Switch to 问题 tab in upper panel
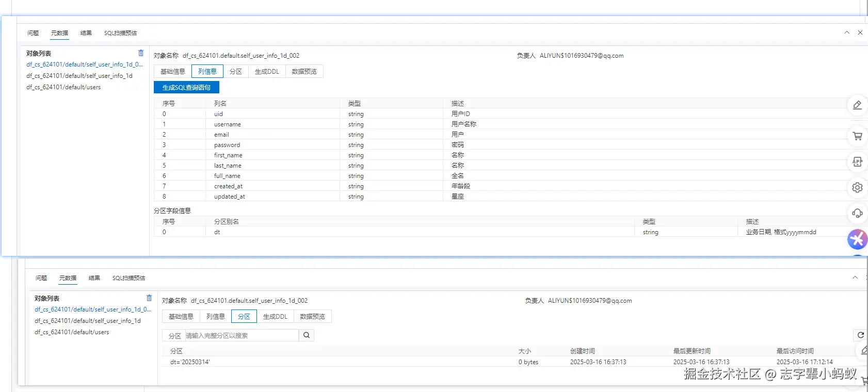 [33, 33]
